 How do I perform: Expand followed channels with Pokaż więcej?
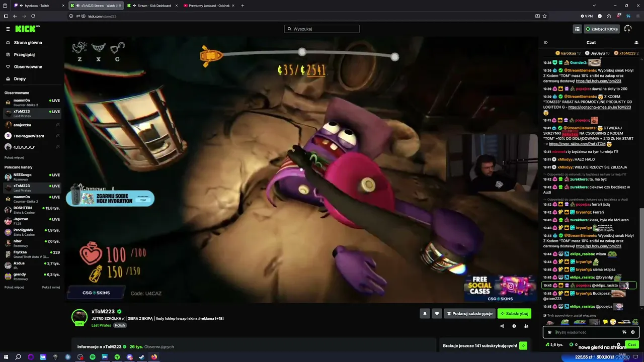[x=14, y=157]
